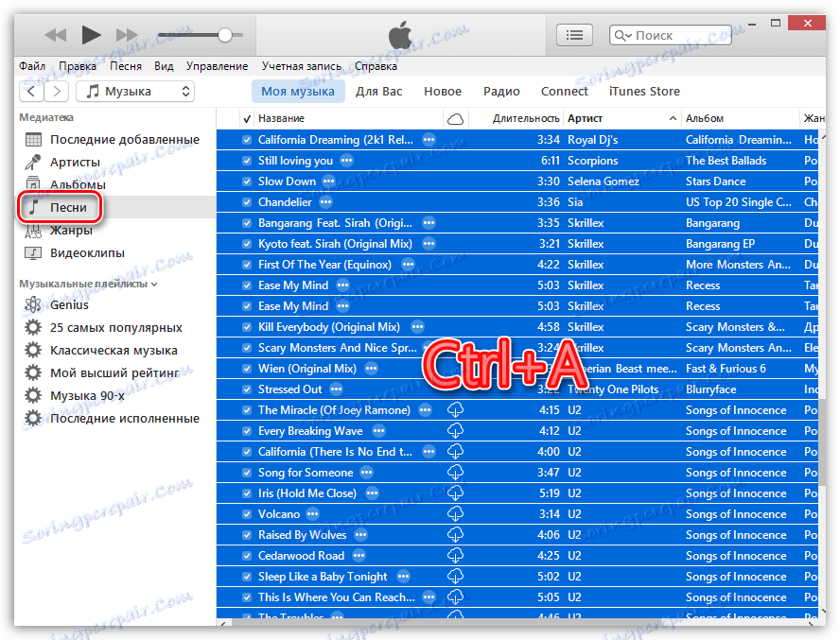Uncheck the California Dreaming song checkbox
Screen dimensions: 840x640
click(x=247, y=140)
